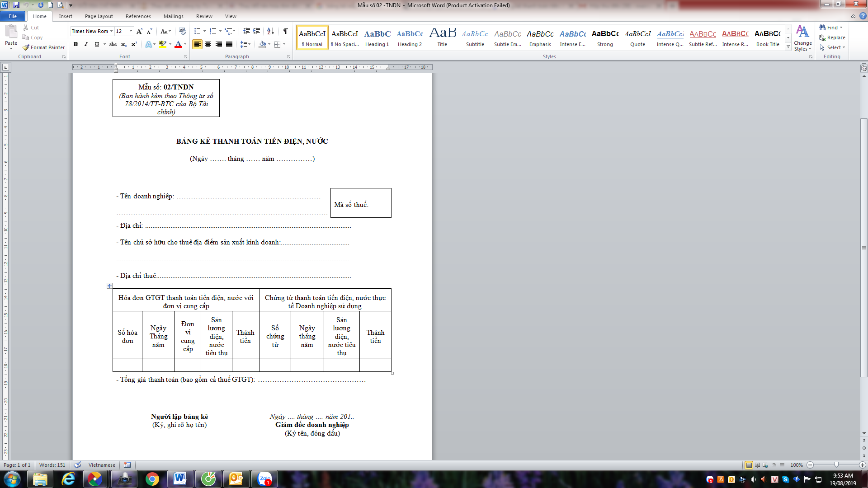Open the font size dropdown
The image size is (868, 488).
(x=131, y=31)
